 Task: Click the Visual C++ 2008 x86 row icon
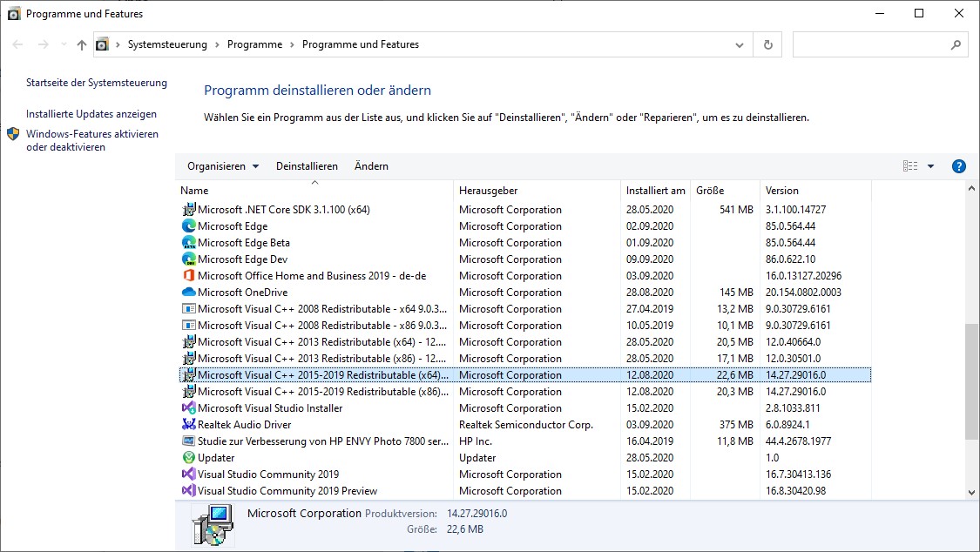189,326
